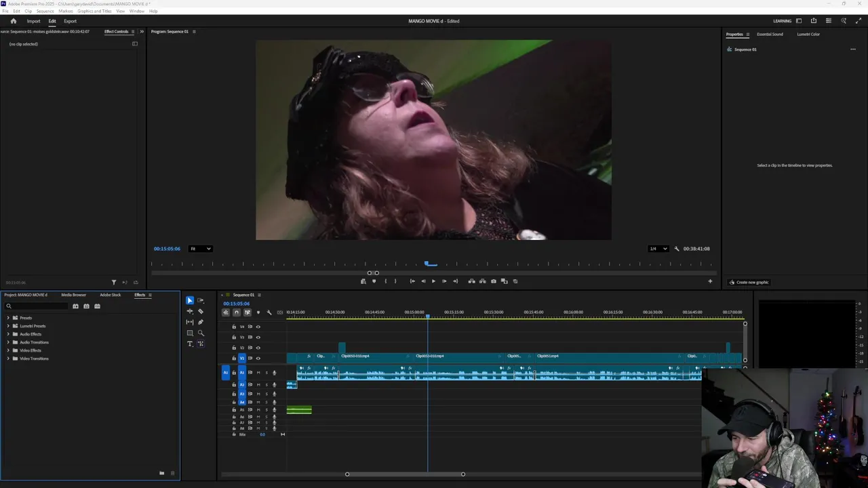This screenshot has height=488, width=868.
Task: Solo audio track A2
Action: [266, 385]
